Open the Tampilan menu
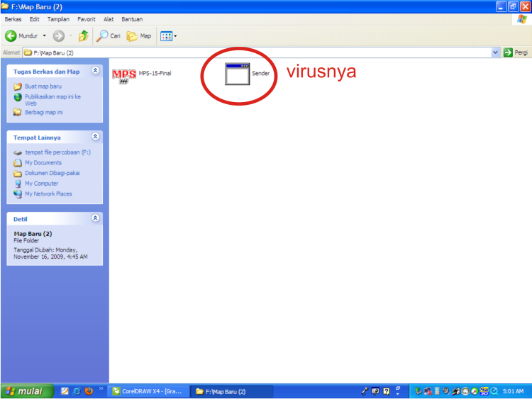 tap(58, 19)
